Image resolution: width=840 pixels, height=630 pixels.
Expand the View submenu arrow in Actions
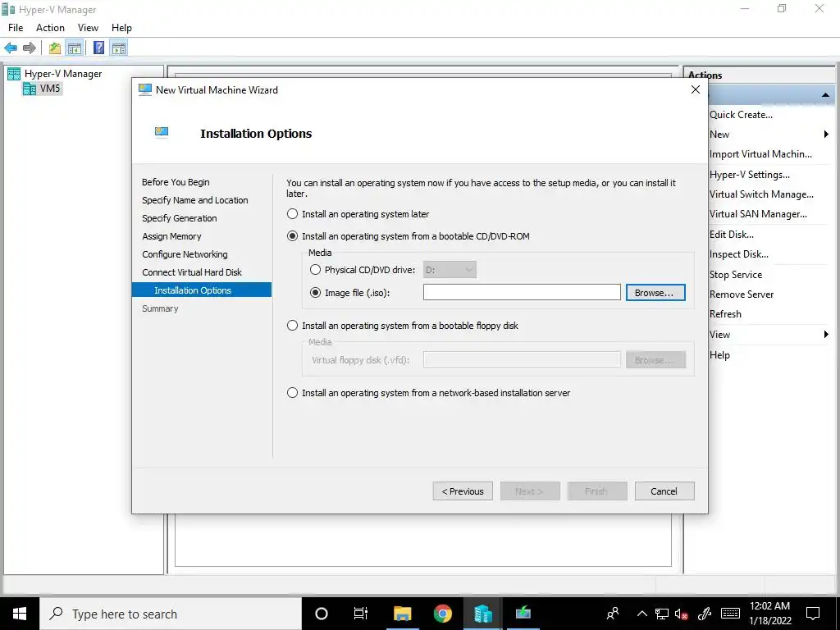click(x=826, y=335)
